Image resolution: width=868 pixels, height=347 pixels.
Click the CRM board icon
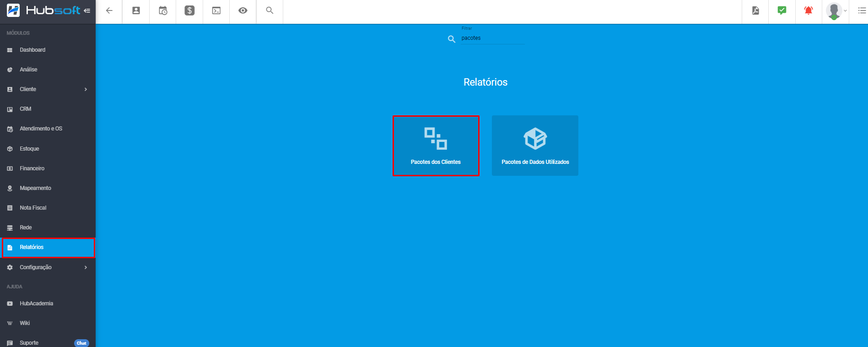click(10, 109)
